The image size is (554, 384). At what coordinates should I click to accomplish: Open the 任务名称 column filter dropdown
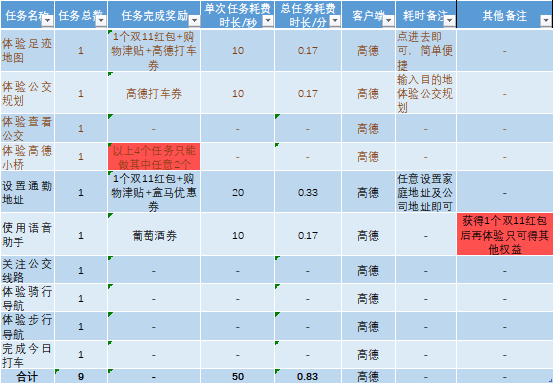tap(47, 21)
